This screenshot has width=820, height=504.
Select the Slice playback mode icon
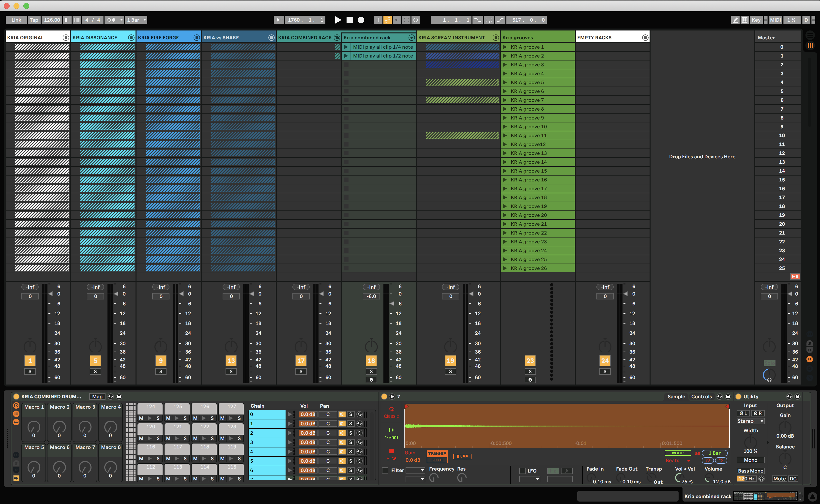[391, 452]
